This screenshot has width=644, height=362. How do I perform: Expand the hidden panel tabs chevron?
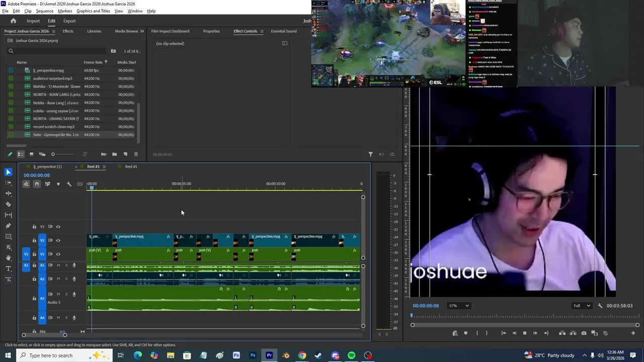pyautogui.click(x=142, y=31)
